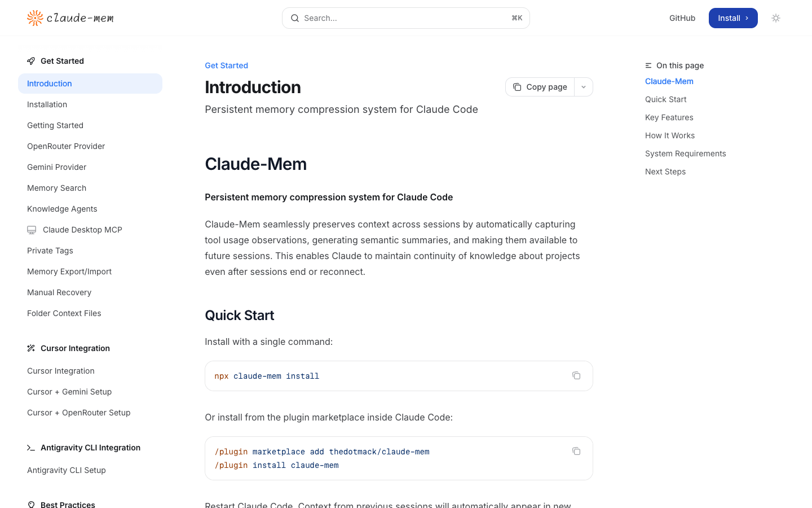Click the Antigravity CLI terminal icon
This screenshot has height=508, width=812.
(31, 448)
